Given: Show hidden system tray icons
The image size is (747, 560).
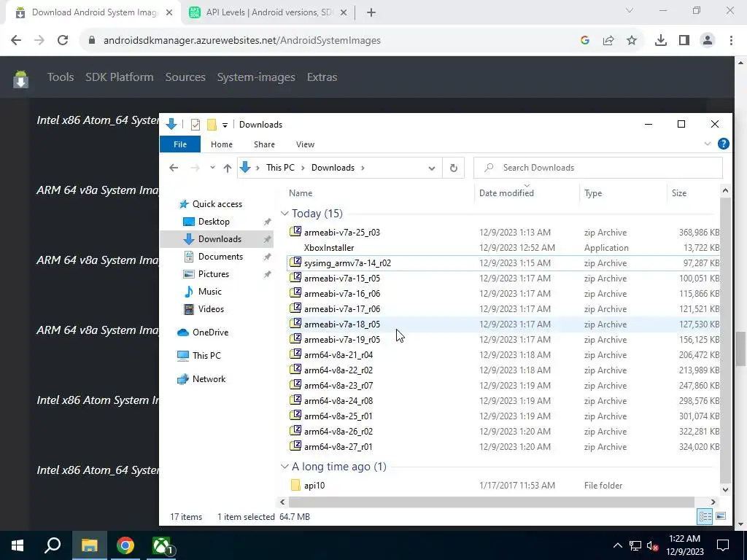Looking at the screenshot, I should point(617,545).
